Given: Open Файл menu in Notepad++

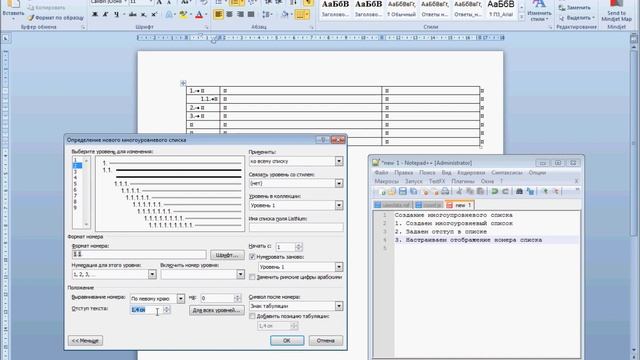Looking at the screenshot, I should click(x=381, y=173).
